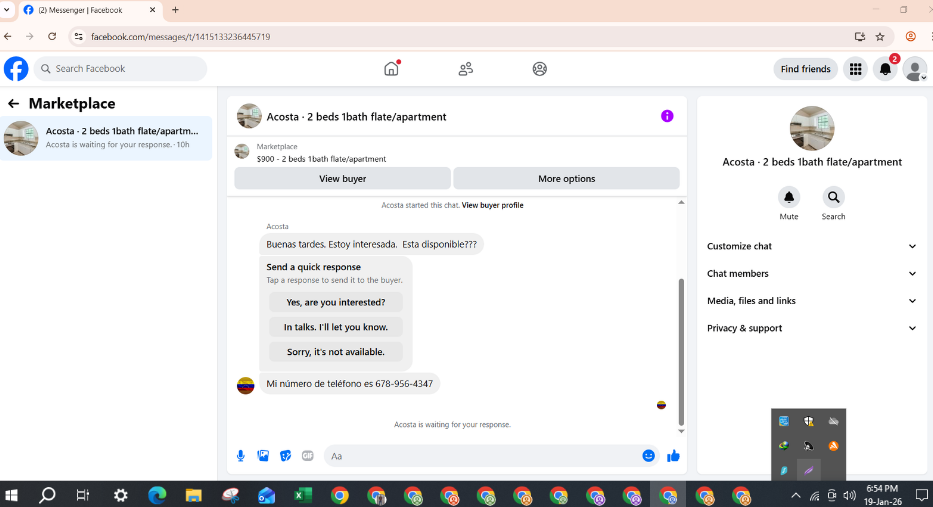Open the tab search dropdown arrow
This screenshot has width=933, height=507.
coord(7,10)
